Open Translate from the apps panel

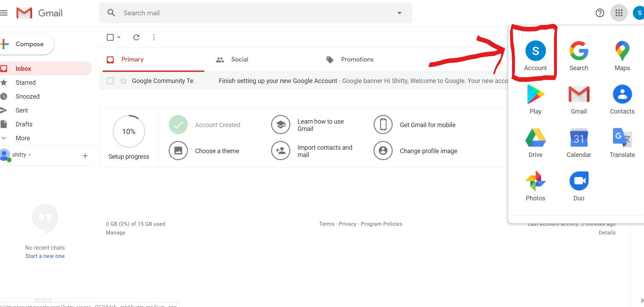[x=622, y=143]
